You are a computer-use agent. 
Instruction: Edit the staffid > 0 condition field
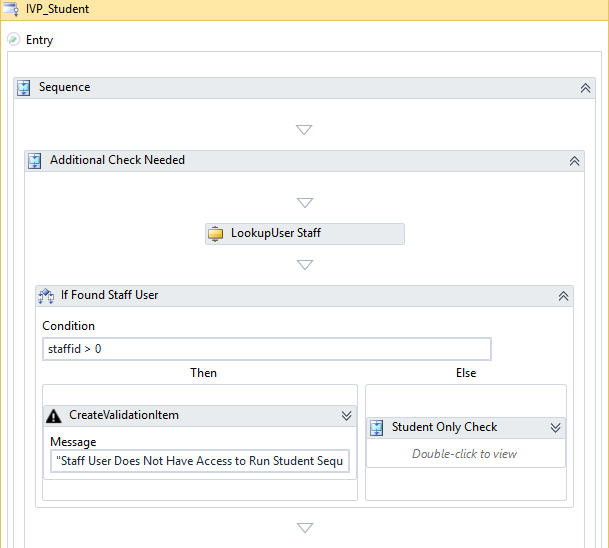267,349
